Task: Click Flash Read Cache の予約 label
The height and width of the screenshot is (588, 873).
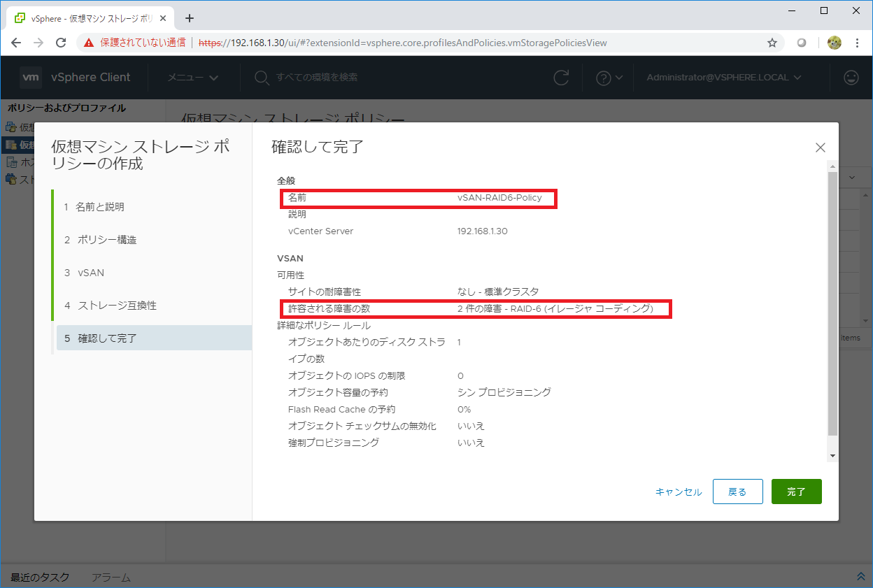Action: [x=341, y=410]
